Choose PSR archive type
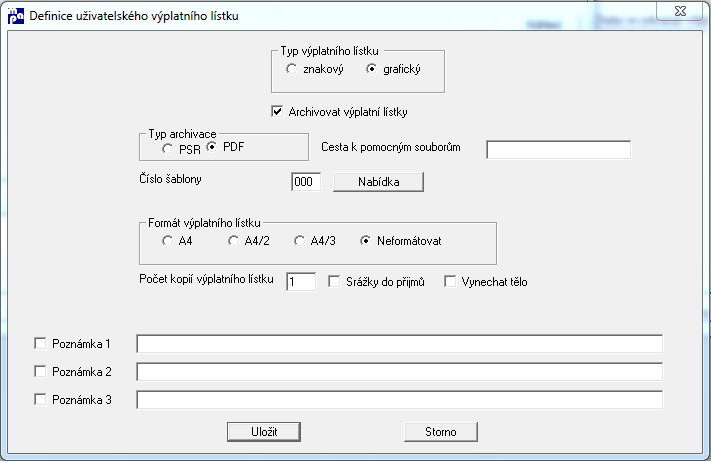 167,149
